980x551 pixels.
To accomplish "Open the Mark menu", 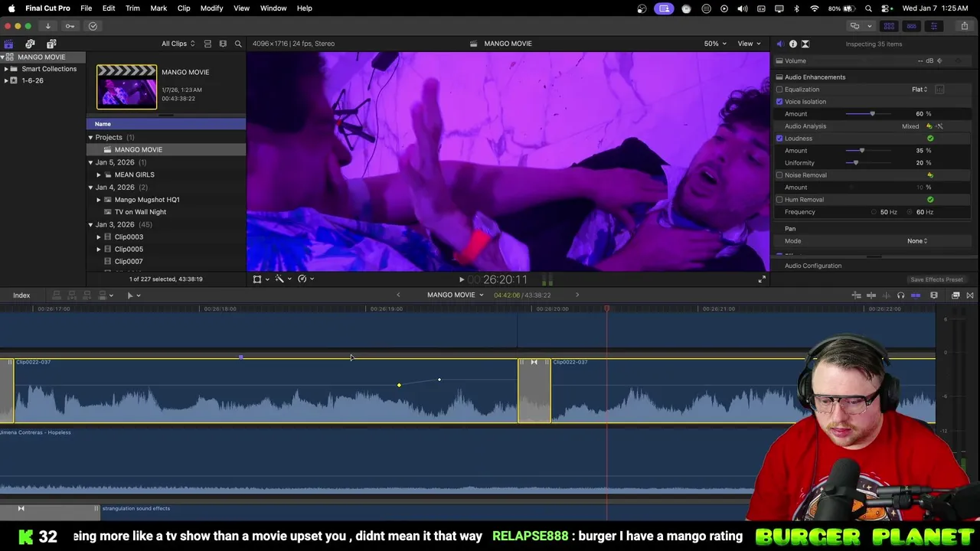I will click(x=158, y=8).
